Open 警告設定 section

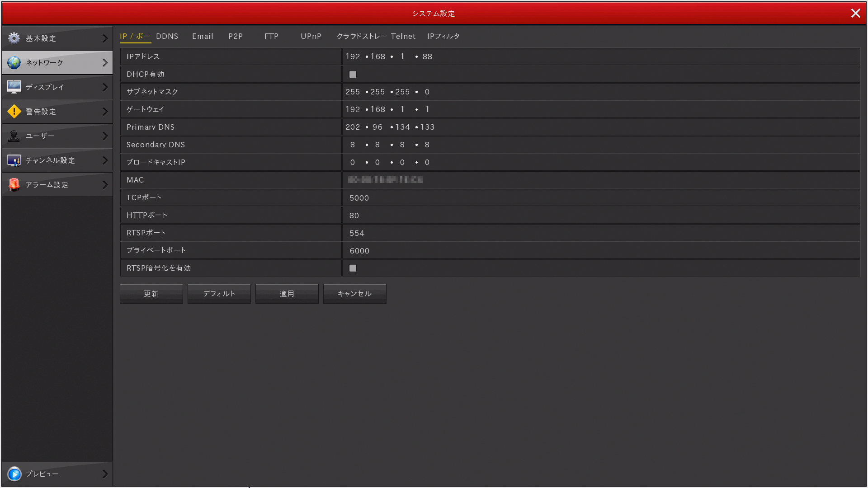tap(56, 112)
